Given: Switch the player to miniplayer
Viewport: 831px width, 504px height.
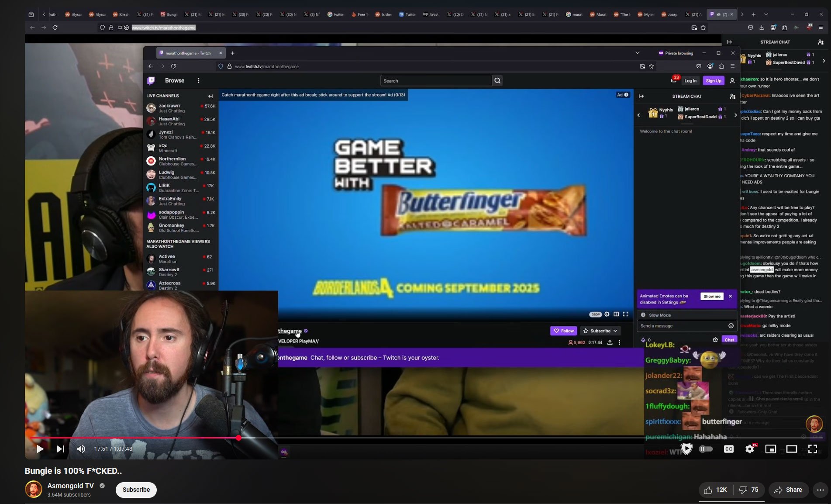Looking at the screenshot, I should 771,449.
